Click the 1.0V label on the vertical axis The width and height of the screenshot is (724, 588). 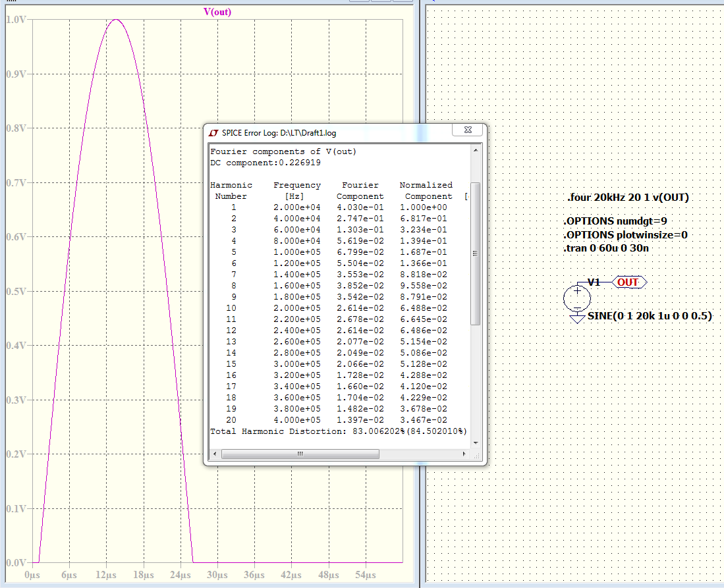15,20
